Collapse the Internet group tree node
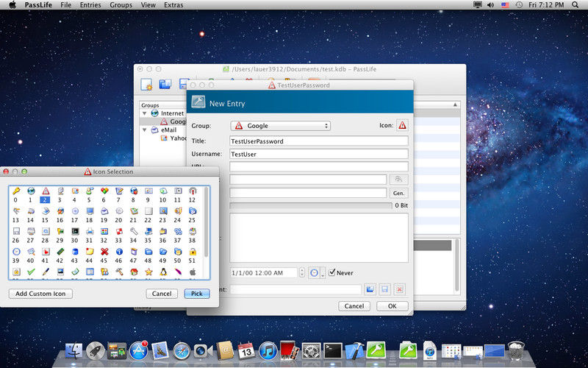Viewport: 588px width, 368px height. click(144, 113)
